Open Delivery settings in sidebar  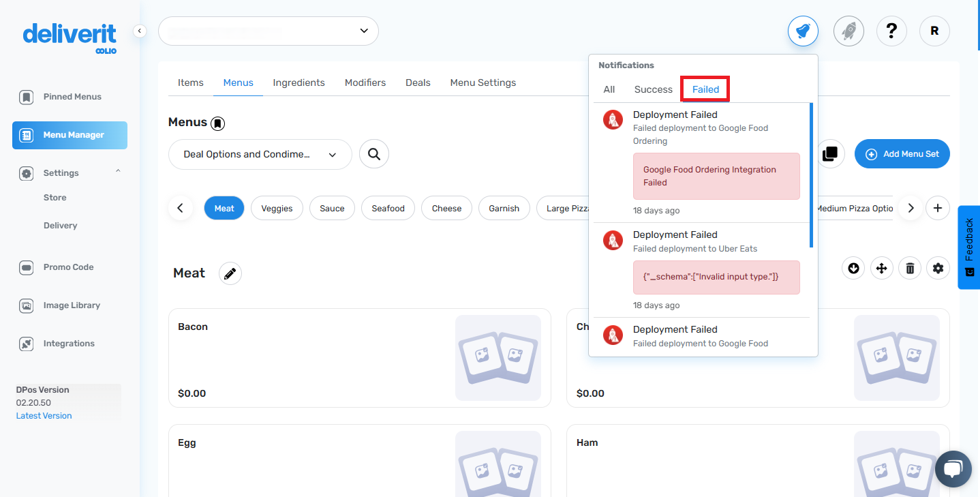[x=61, y=226]
